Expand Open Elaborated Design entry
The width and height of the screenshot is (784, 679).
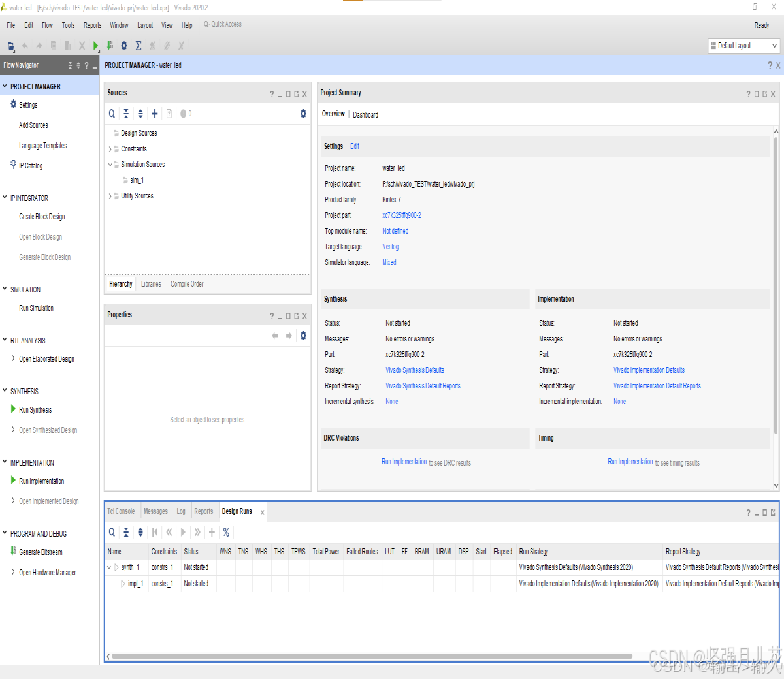point(13,358)
